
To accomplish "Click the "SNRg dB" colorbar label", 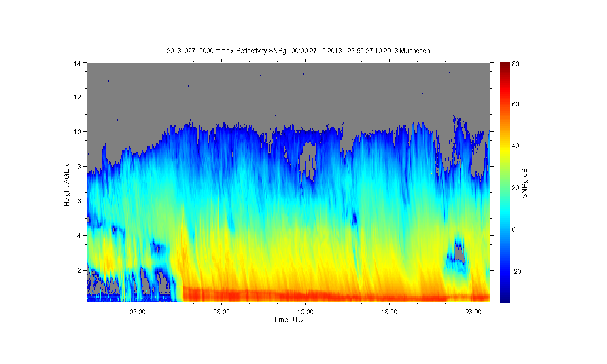I will click(524, 183).
